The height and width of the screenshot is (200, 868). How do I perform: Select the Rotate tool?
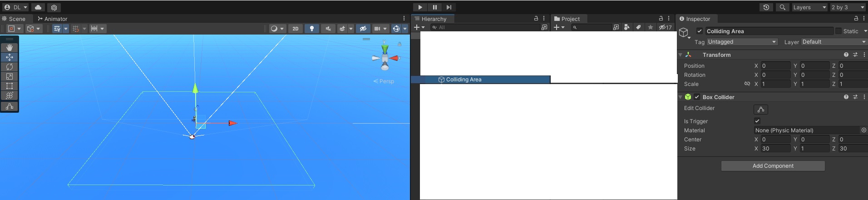tap(10, 67)
